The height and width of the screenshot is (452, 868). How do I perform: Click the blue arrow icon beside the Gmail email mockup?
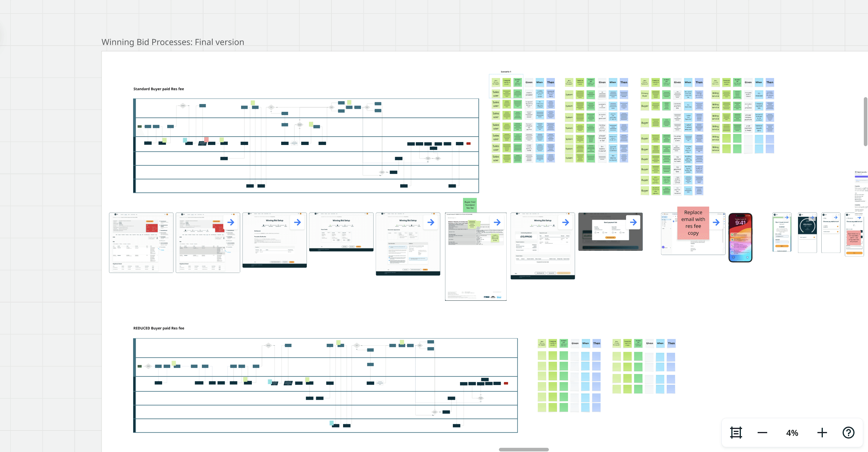716,222
